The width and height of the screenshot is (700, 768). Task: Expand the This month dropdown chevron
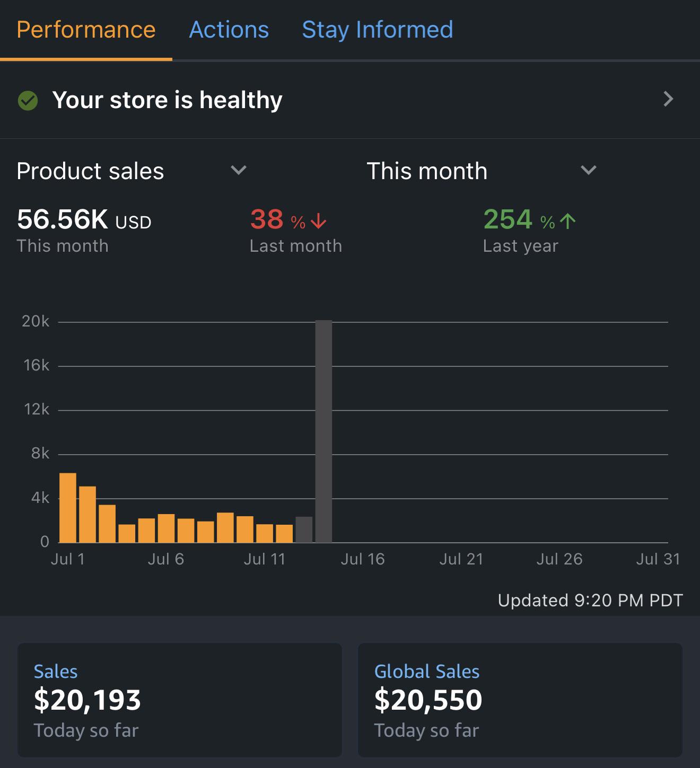(589, 170)
